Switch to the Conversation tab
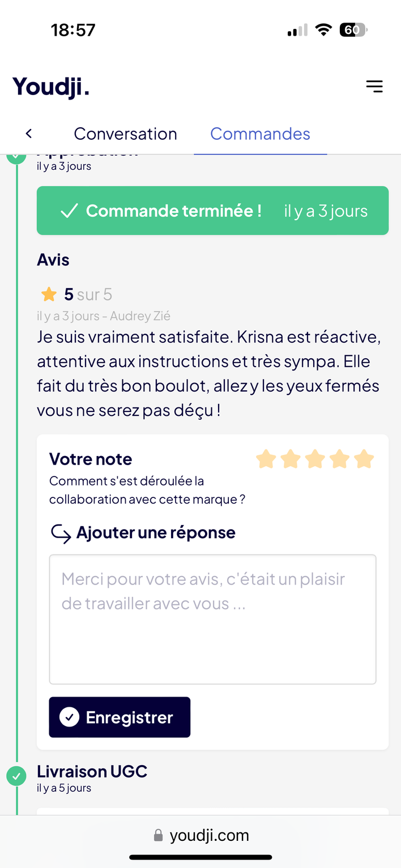The image size is (401, 868). click(x=125, y=134)
